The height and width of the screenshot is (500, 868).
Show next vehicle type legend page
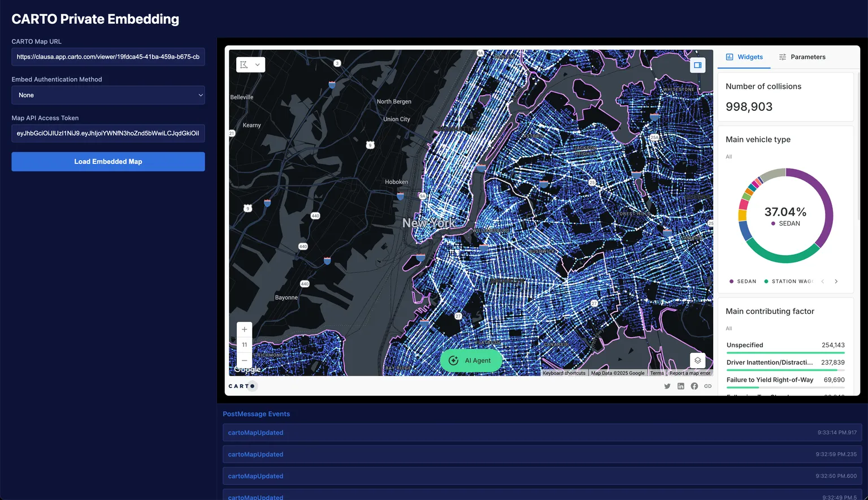(x=836, y=281)
